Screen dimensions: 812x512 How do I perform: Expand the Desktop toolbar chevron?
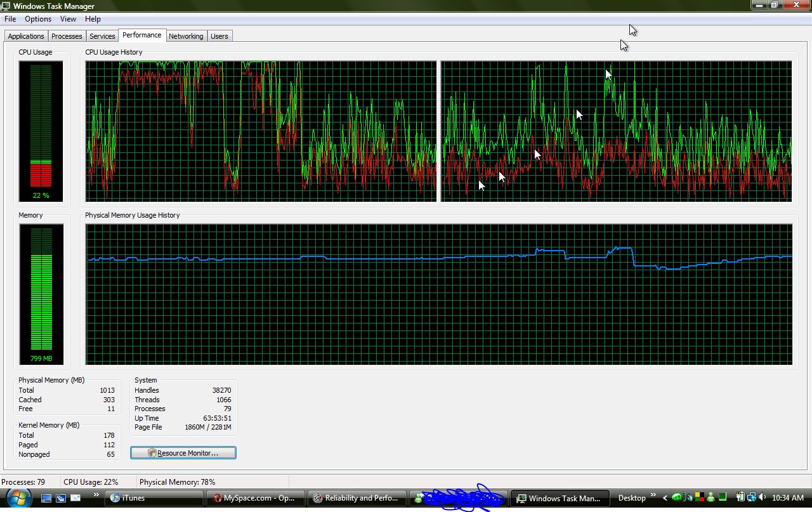click(653, 495)
